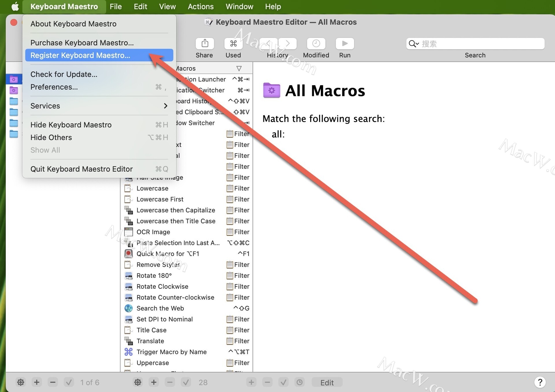The width and height of the screenshot is (555, 392).
Task: Click the Run play toolbar icon
Action: pyautogui.click(x=345, y=44)
